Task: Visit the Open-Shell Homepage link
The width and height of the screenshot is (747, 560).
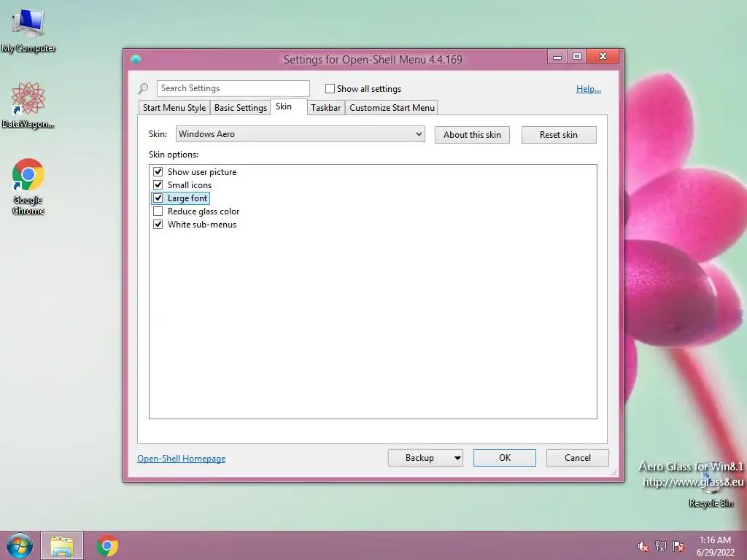Action: coord(182,459)
